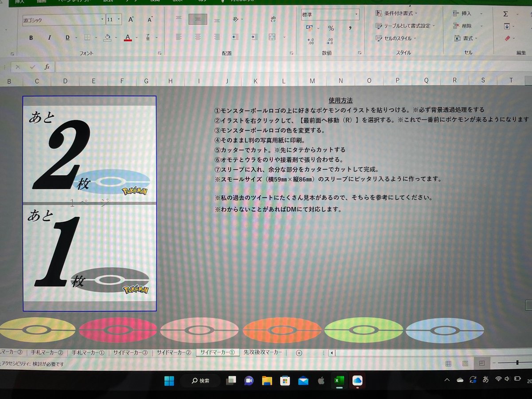The width and height of the screenshot is (532, 399).
Task: Switch to the 先攻後攻マーカー sheet tab
Action: (x=263, y=353)
